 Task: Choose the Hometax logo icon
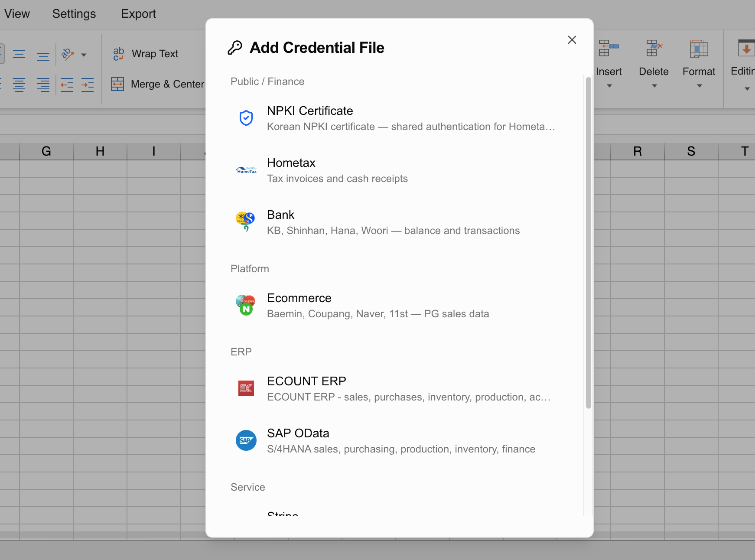[x=246, y=170]
